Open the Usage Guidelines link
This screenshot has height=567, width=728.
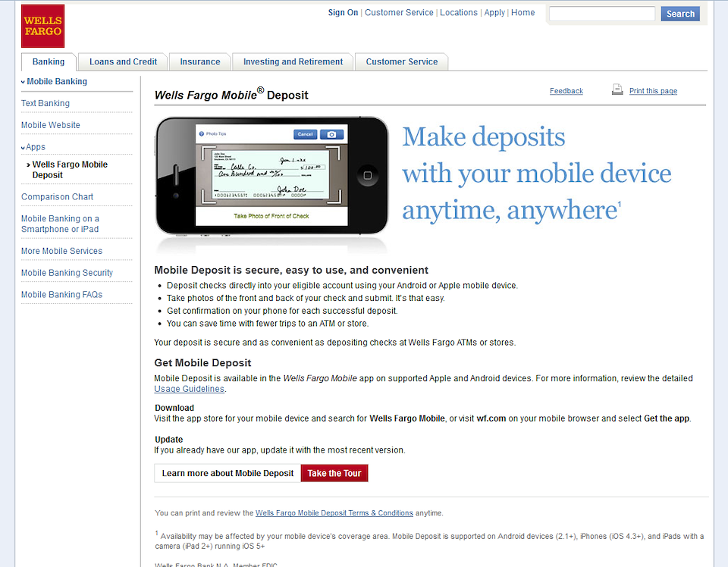[x=189, y=389]
